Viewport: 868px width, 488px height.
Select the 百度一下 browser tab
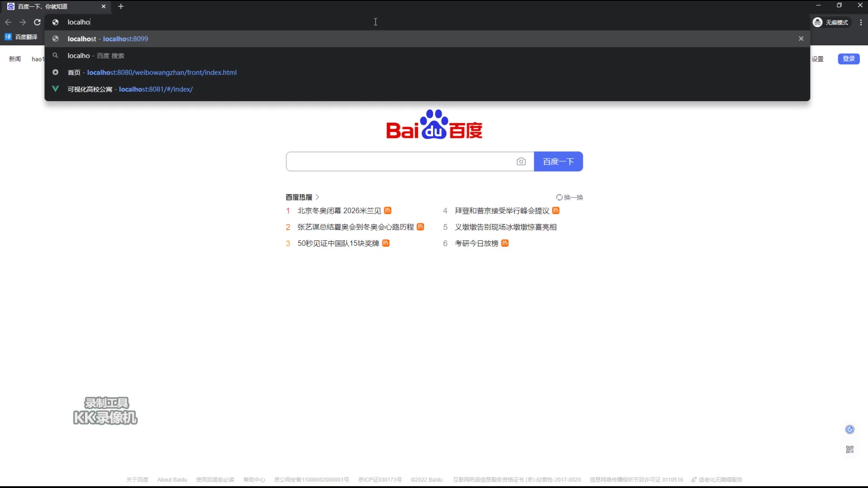(57, 6)
